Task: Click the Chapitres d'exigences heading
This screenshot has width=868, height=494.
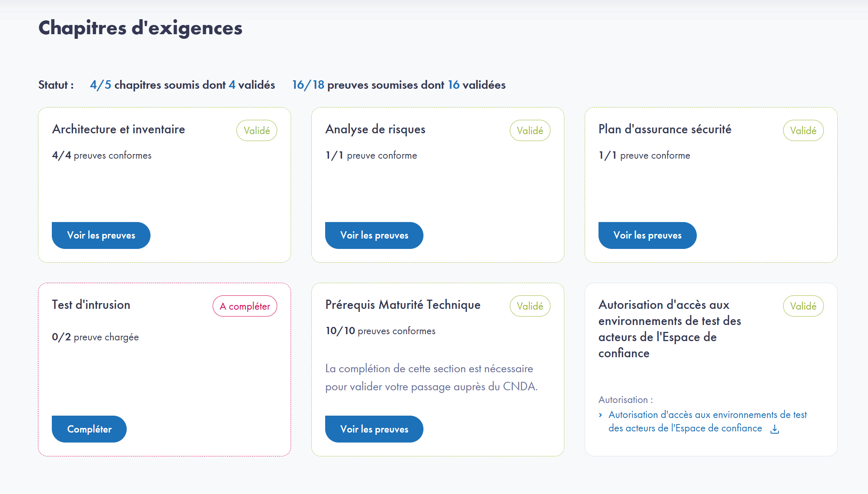Action: click(140, 28)
